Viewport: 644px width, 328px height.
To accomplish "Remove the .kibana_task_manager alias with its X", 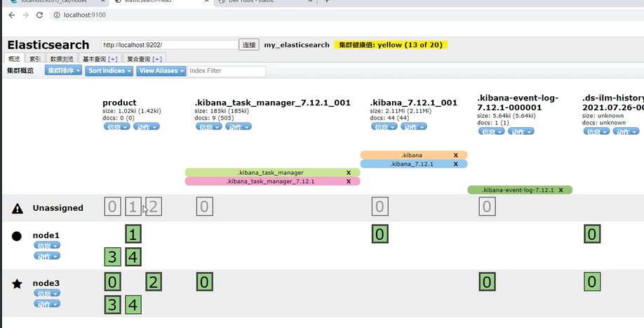I will coord(348,173).
